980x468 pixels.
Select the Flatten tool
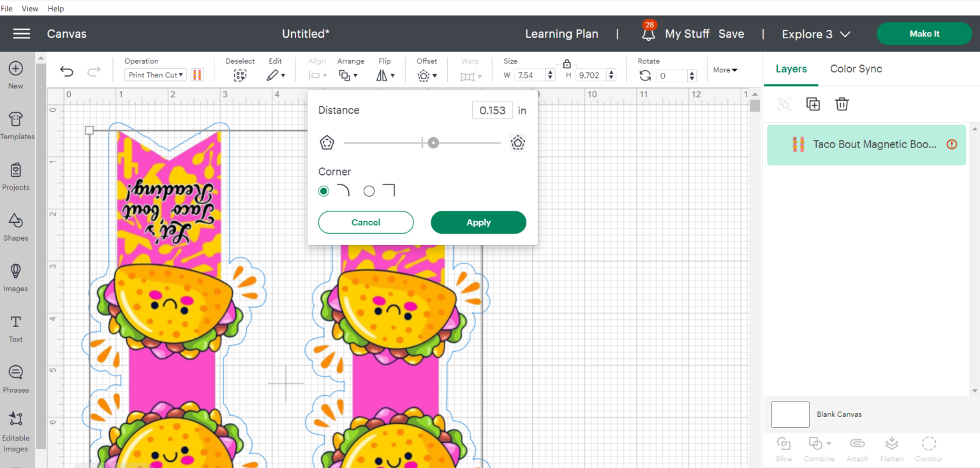[x=891, y=447]
